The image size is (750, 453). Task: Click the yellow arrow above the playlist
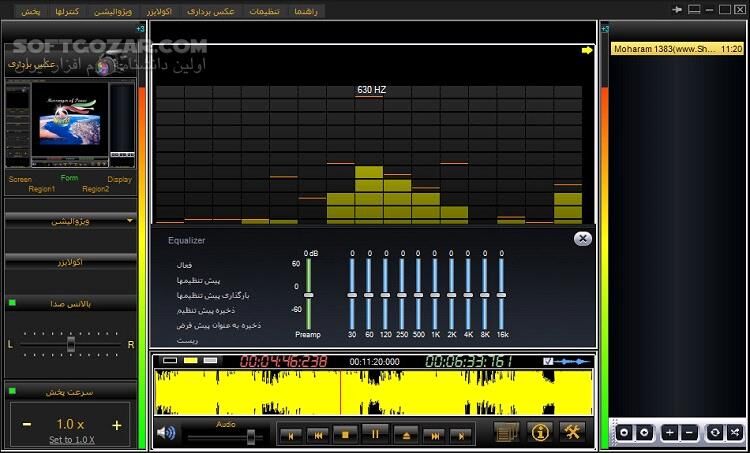[x=587, y=50]
